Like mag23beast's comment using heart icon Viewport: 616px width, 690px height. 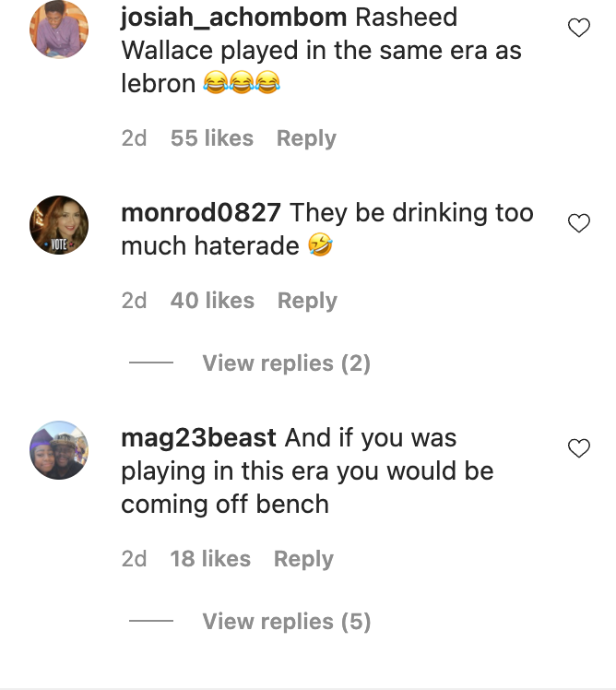point(578,448)
